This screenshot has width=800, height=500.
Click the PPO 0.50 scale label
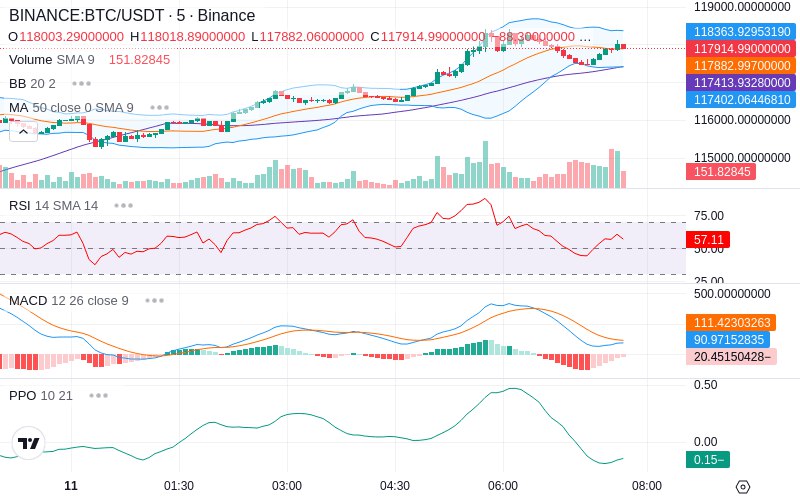coord(706,385)
